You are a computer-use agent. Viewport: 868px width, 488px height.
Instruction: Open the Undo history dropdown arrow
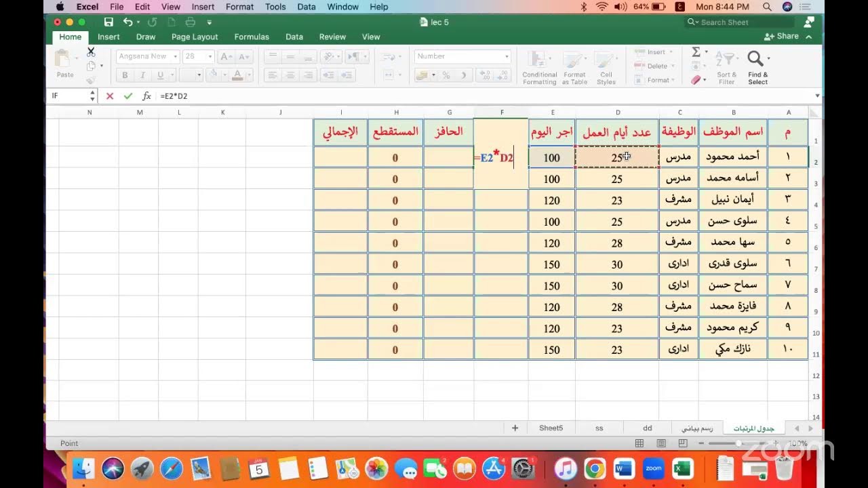pyautogui.click(x=139, y=22)
